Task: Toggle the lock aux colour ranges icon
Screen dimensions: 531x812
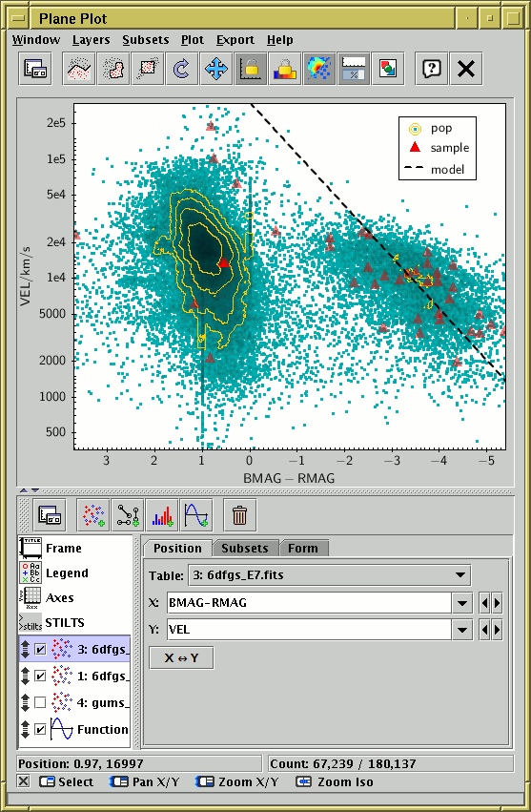Action: pos(285,69)
